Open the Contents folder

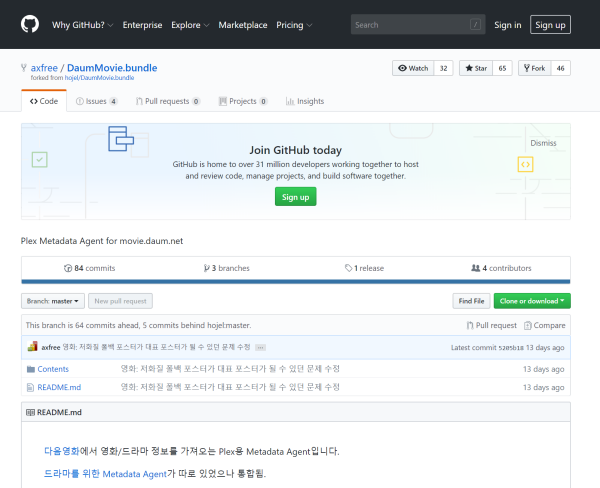53,369
